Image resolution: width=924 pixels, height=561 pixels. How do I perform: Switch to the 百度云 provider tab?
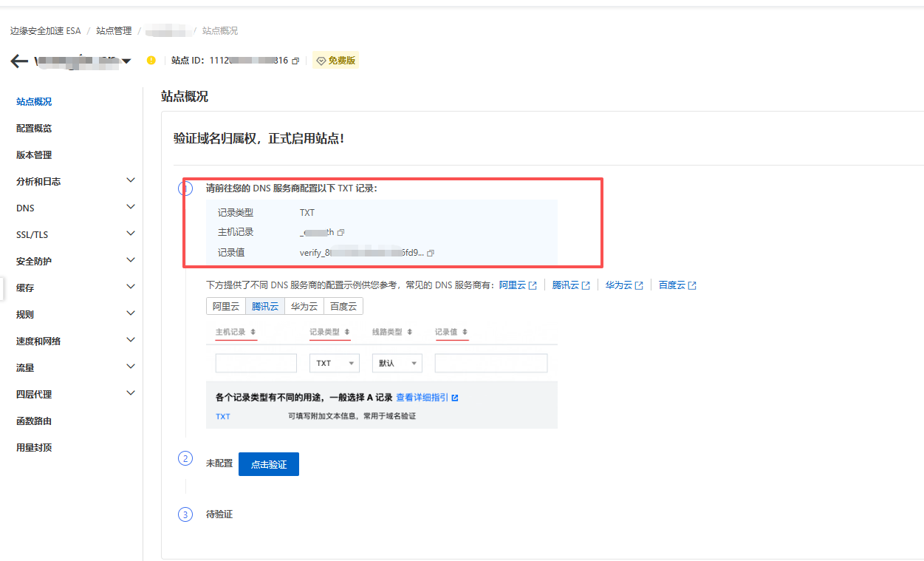343,306
